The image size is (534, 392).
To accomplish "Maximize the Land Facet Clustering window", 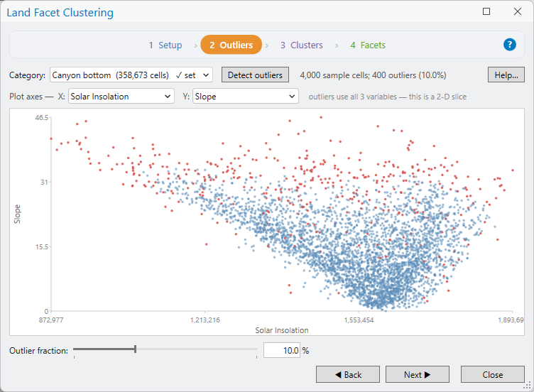I will pyautogui.click(x=486, y=11).
